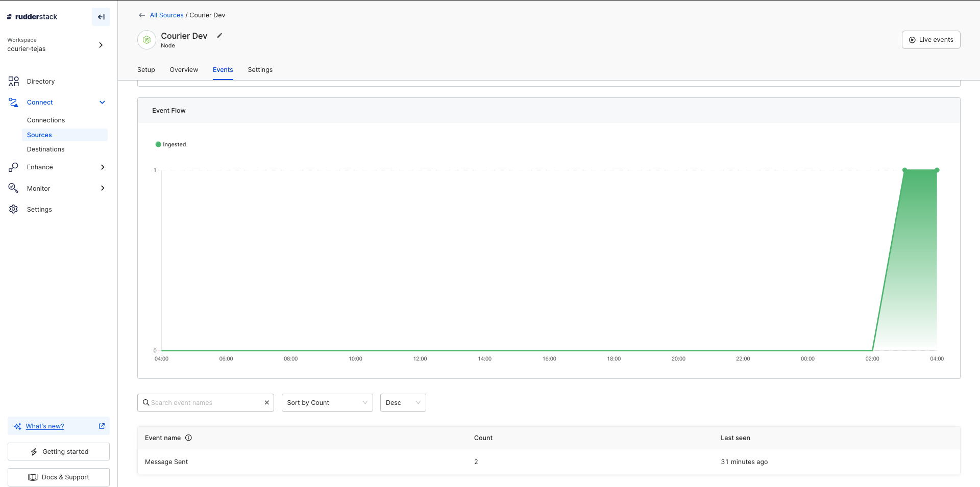Click the Settings gear icon in sidebar
Image resolution: width=980 pixels, height=487 pixels.
[14, 209]
